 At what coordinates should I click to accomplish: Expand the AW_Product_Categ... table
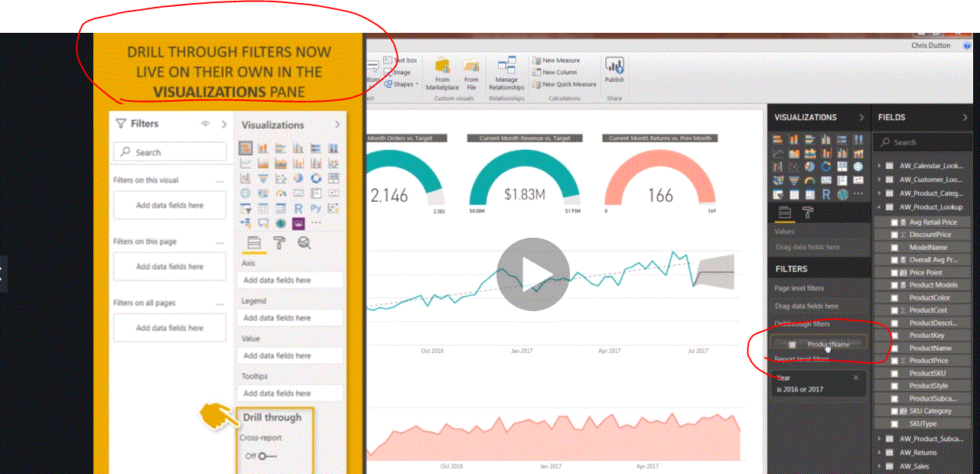point(879,193)
